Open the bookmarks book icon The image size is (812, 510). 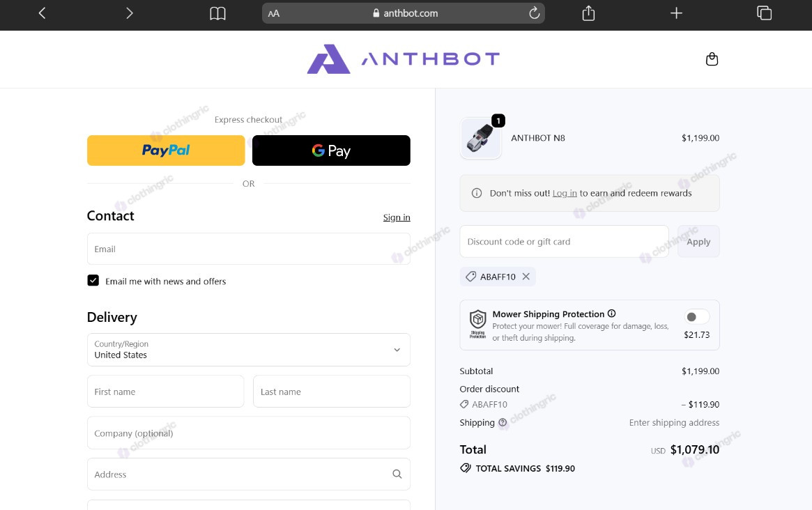point(217,13)
